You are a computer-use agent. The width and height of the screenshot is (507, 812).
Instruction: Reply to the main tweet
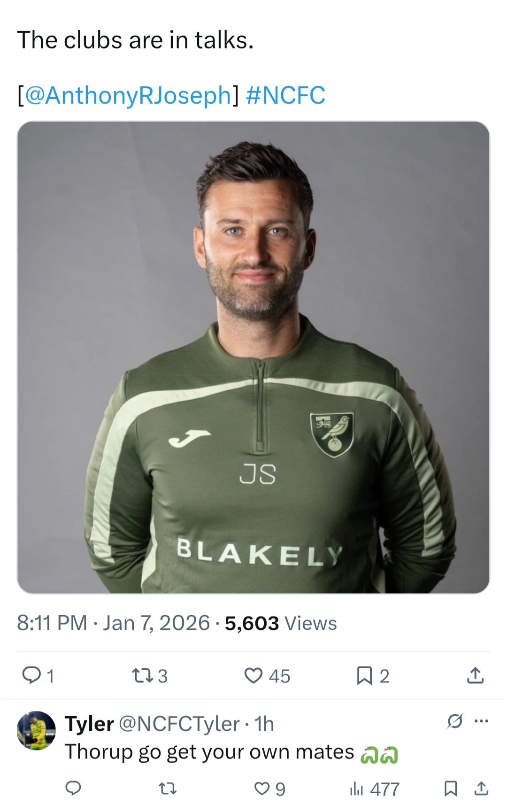point(32,676)
